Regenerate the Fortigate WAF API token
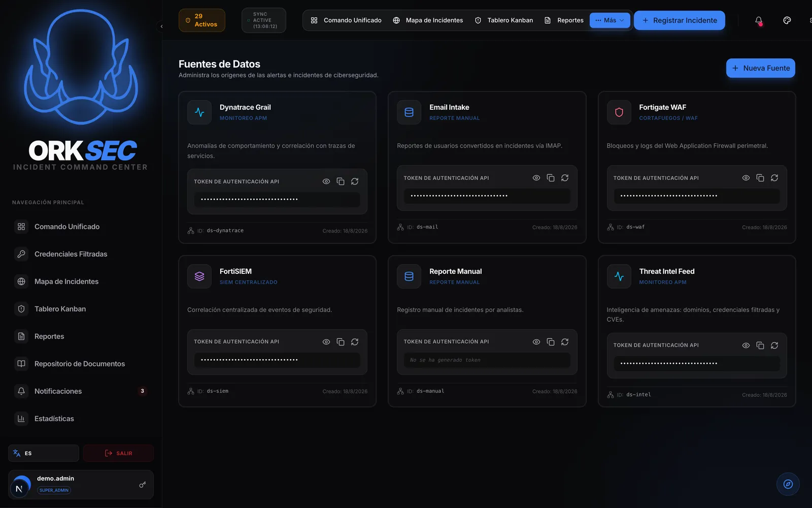The width and height of the screenshot is (812, 508). coord(774,178)
